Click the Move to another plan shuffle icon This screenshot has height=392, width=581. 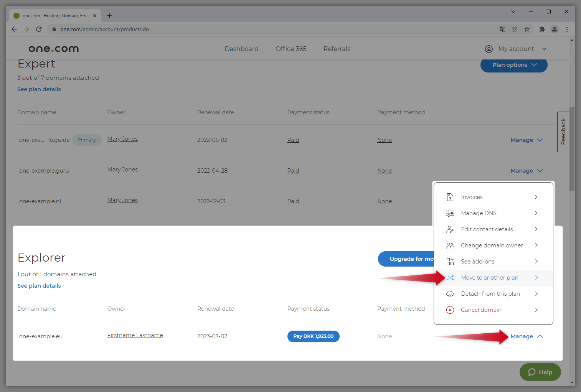click(x=450, y=277)
